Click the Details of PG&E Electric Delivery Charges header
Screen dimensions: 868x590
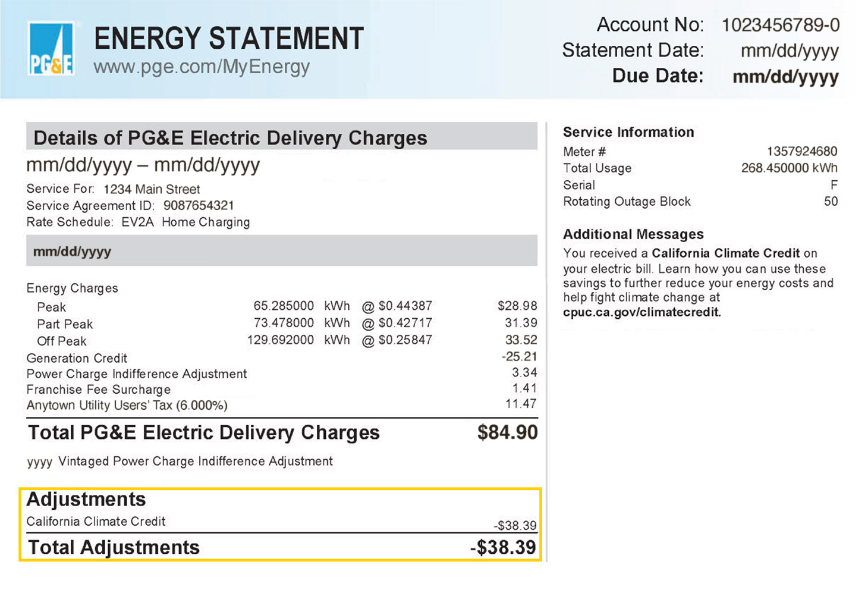(230, 138)
